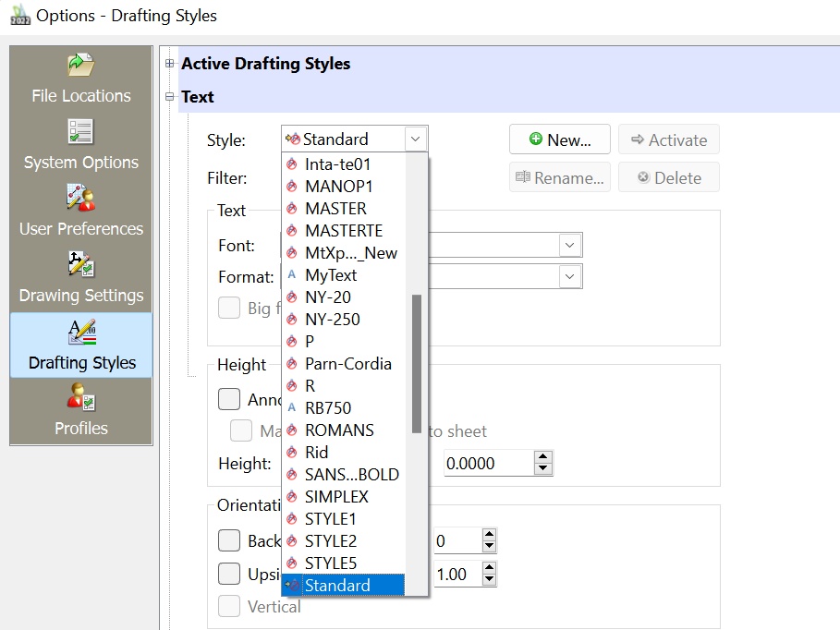Open the Profiles section icon
This screenshot has width=840, height=630.
point(81,398)
